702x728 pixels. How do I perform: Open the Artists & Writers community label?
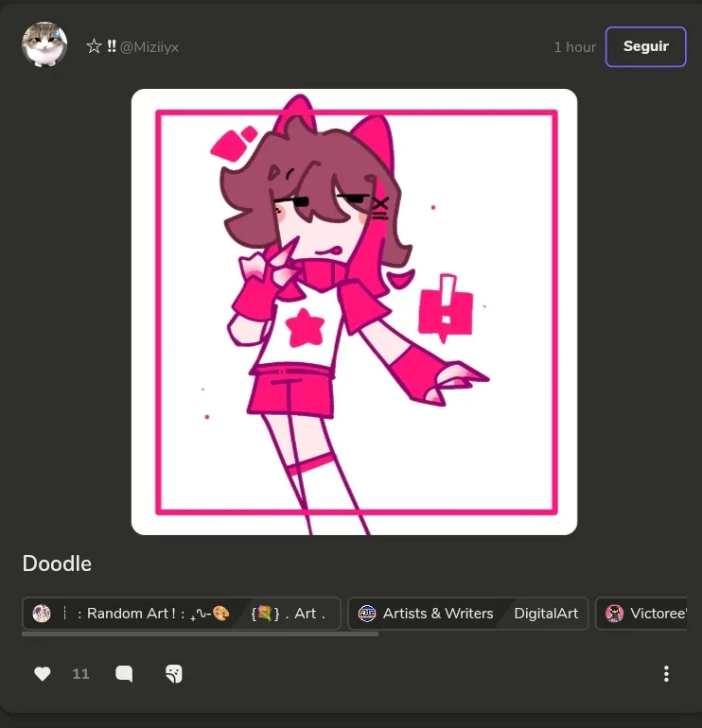[438, 614]
